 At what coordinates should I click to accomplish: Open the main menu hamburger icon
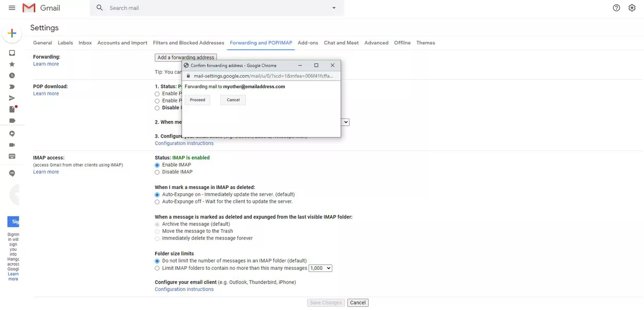coord(12,8)
